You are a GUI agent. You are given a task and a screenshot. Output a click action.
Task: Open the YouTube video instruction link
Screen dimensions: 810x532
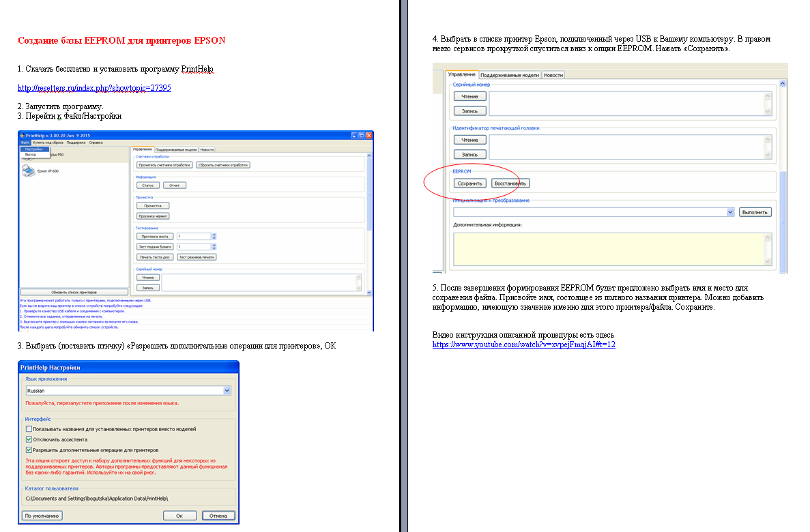pos(524,344)
